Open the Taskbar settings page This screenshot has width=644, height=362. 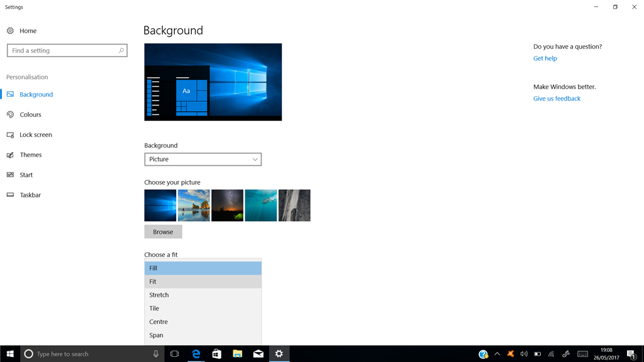pyautogui.click(x=30, y=195)
